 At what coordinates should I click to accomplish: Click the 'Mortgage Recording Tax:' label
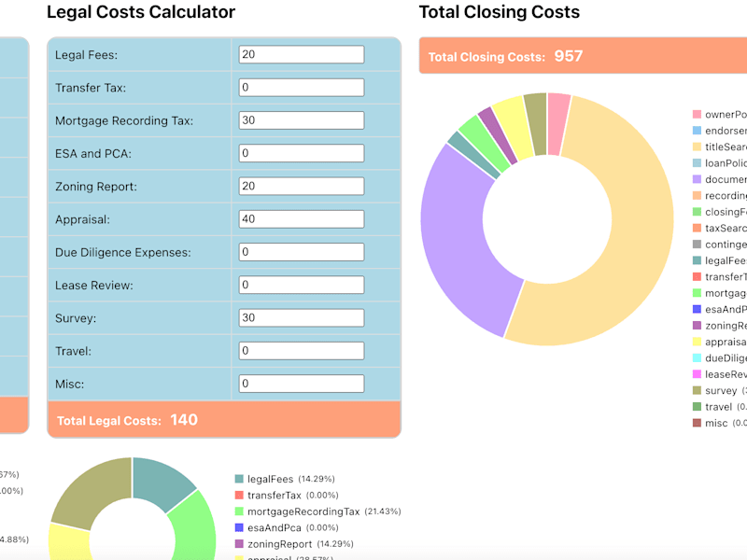pos(124,121)
